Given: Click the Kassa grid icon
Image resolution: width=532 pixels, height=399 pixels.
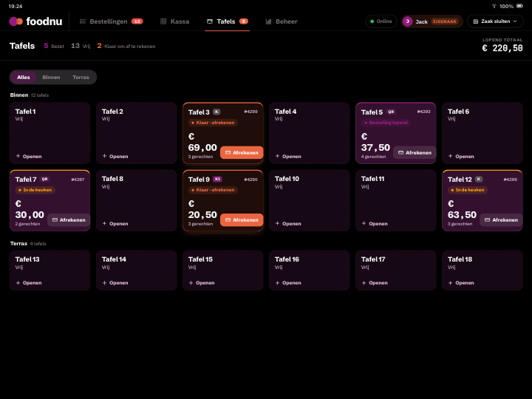Looking at the screenshot, I should tap(163, 21).
